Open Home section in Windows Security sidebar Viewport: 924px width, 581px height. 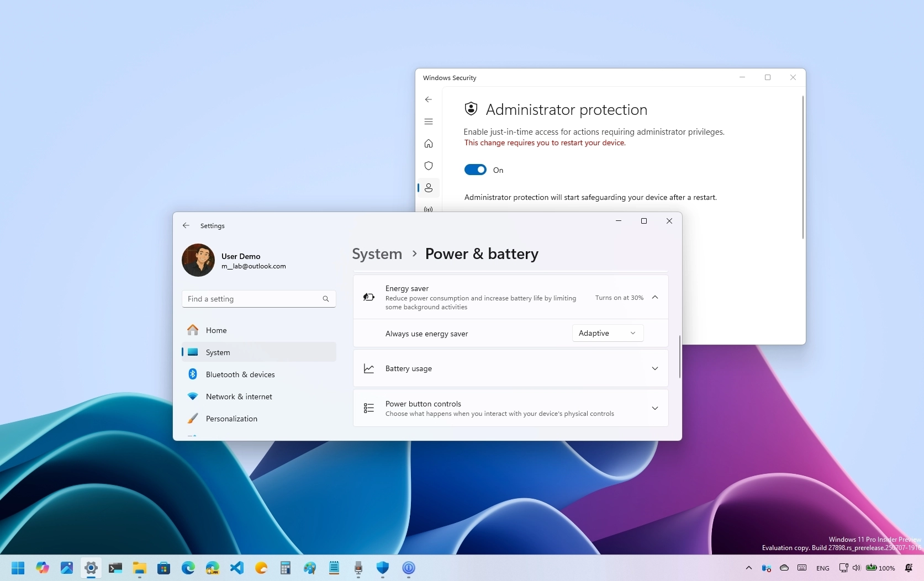pyautogui.click(x=429, y=144)
